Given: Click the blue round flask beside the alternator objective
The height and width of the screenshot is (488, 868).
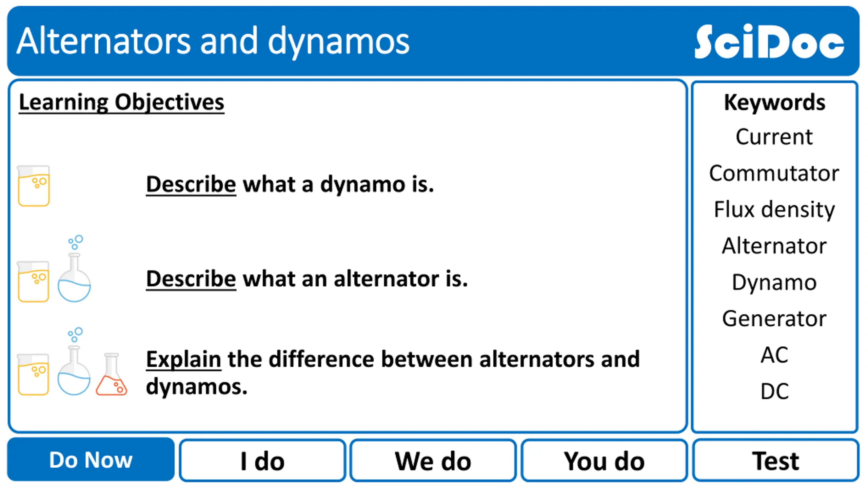Looking at the screenshot, I should click(x=74, y=268).
